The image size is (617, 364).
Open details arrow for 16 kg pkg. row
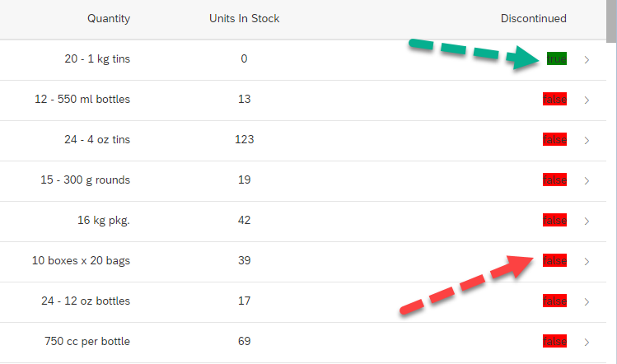[587, 221]
